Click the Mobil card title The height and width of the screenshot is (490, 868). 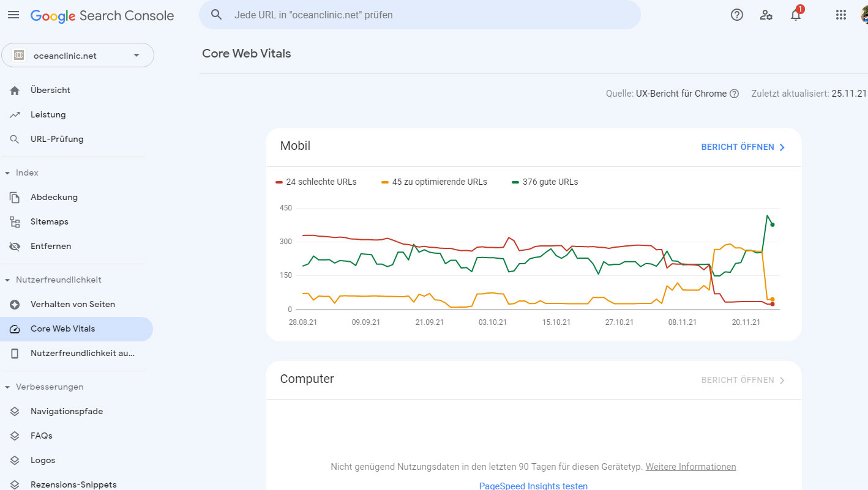point(295,146)
